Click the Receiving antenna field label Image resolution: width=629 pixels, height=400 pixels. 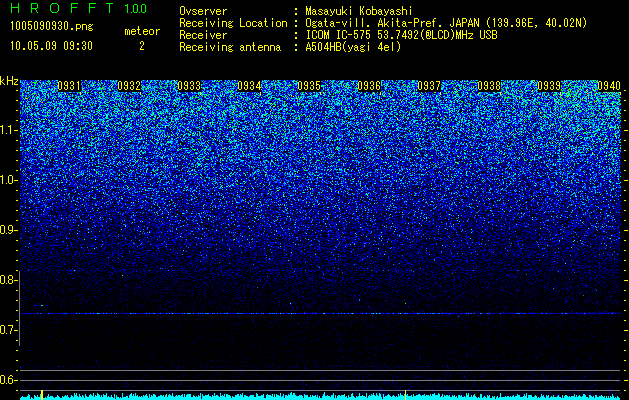230,47
